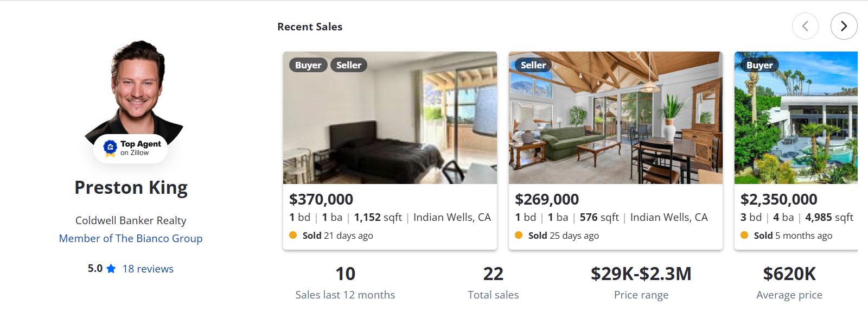Click the Seller tag on $269,000 listing

[533, 65]
